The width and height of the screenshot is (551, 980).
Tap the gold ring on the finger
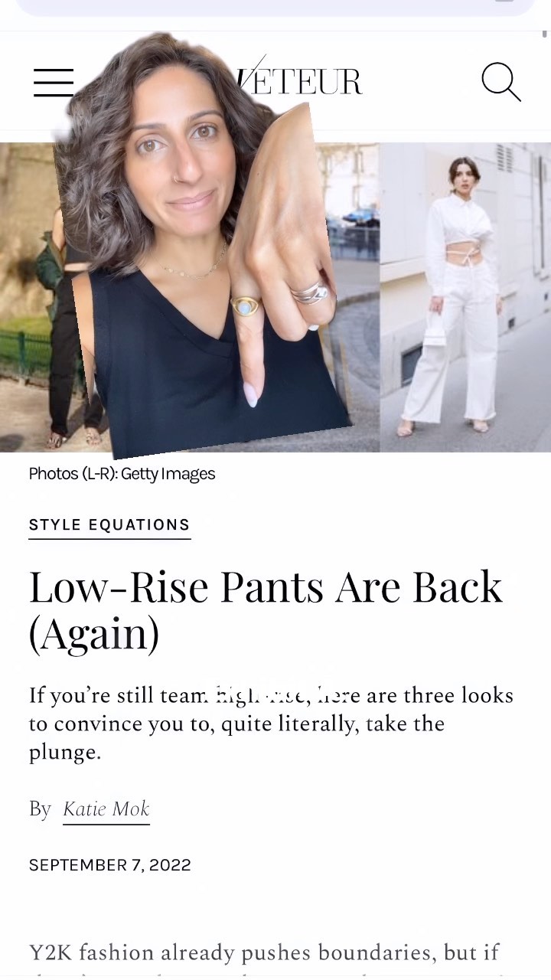(246, 306)
